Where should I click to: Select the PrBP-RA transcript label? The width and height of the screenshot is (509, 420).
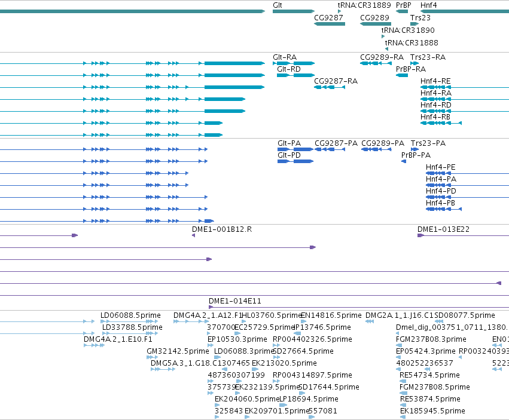click(411, 69)
